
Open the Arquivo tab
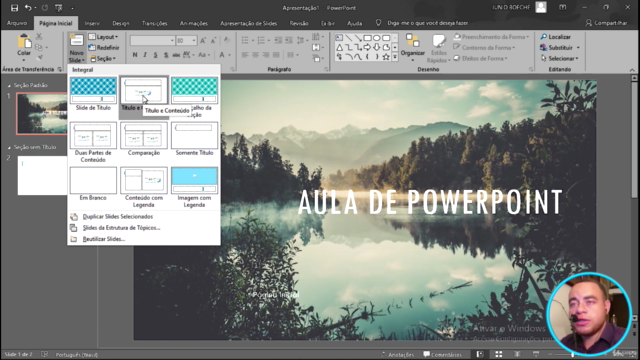click(x=17, y=23)
